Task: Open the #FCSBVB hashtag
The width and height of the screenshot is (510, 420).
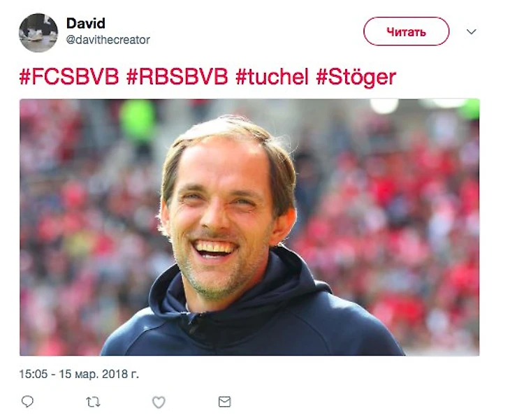Action: (69, 77)
